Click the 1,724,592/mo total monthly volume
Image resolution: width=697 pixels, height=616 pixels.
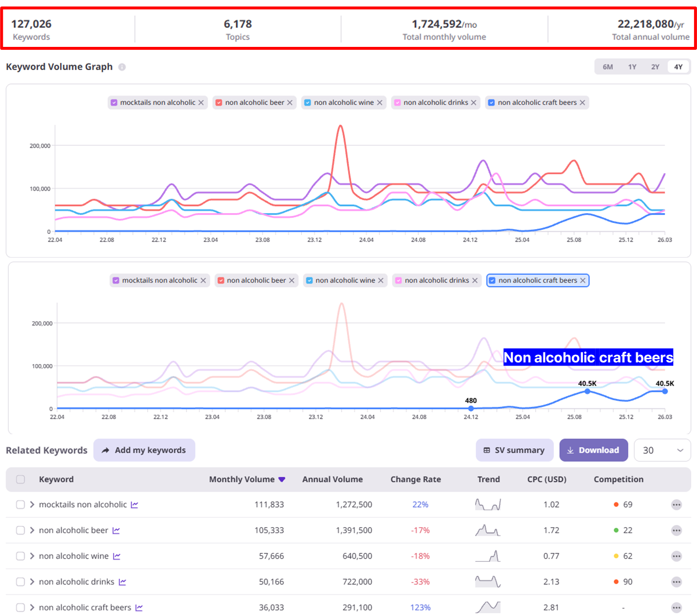click(444, 24)
